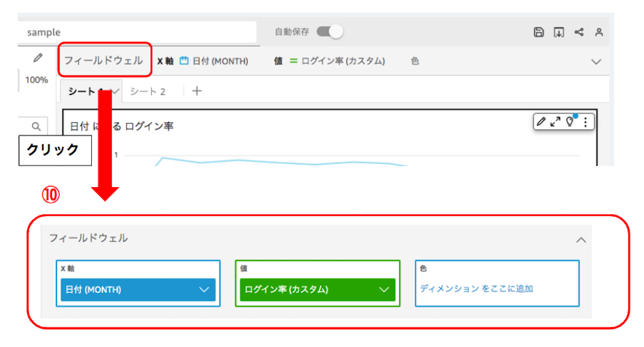
Task: Click the X 軸 label in top bar
Action: pyautogui.click(x=165, y=61)
